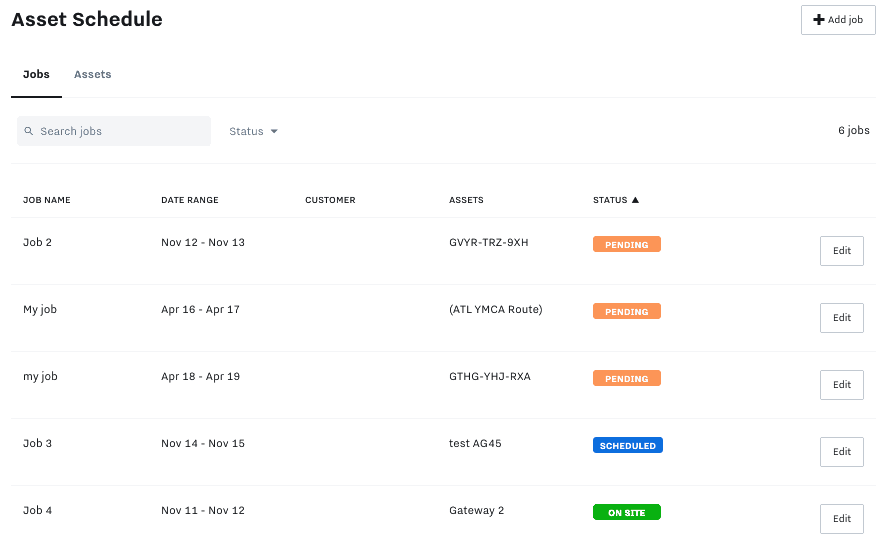Edit the Apr 16 - Apr 17 job
This screenshot has height=541, width=882.
coord(841,318)
